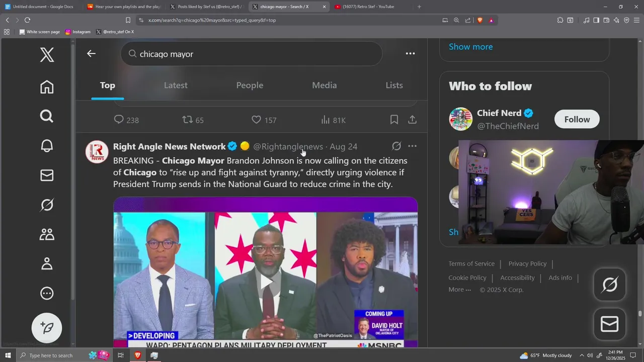
Task: Open Ads info footer link
Action: 560,278
